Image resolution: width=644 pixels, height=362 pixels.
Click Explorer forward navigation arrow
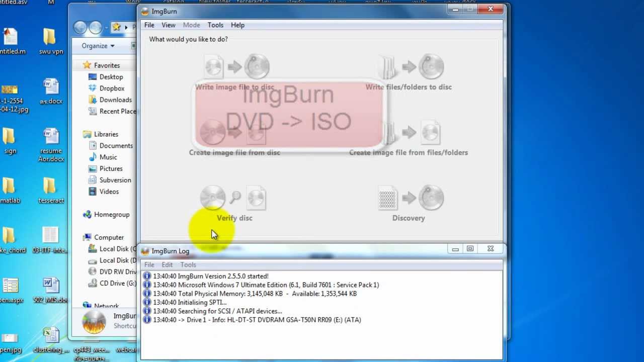click(96, 27)
